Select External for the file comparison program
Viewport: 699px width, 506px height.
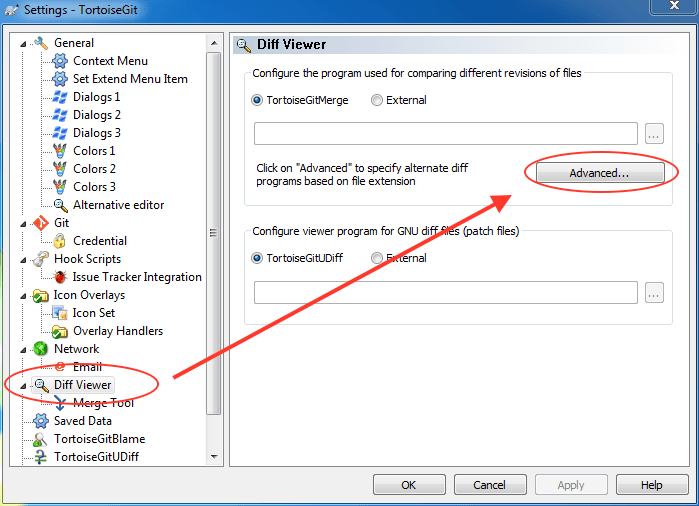377,100
